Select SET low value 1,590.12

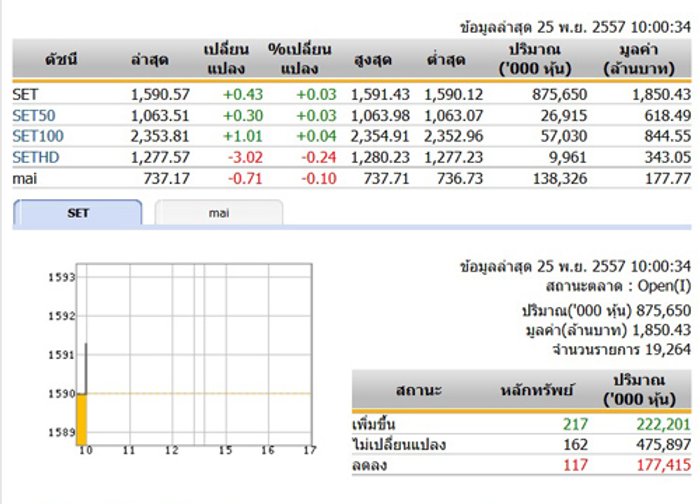coord(454,95)
